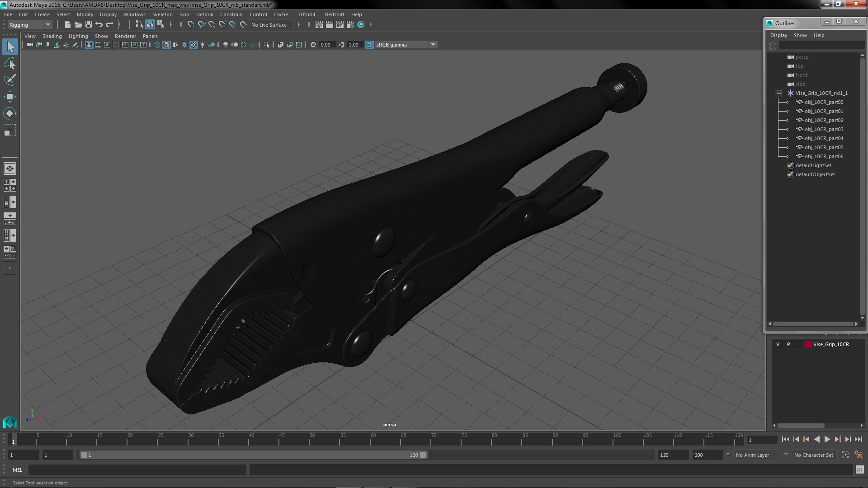Activate the Lasso select tool
Image resolution: width=868 pixels, height=488 pixels.
(x=9, y=64)
